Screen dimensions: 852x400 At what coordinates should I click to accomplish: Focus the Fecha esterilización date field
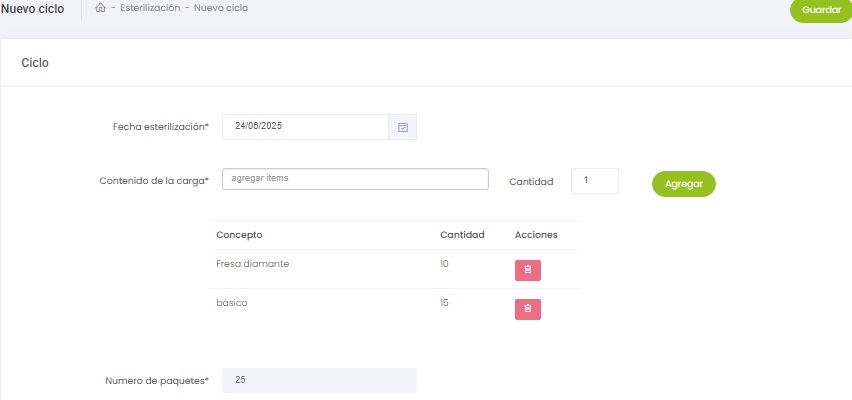click(x=305, y=127)
